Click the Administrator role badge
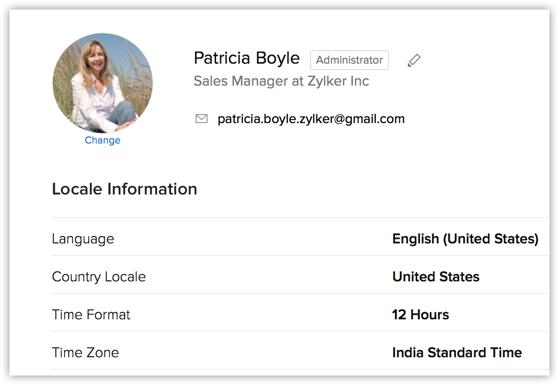Viewport: 559px width, 385px height. tap(349, 60)
